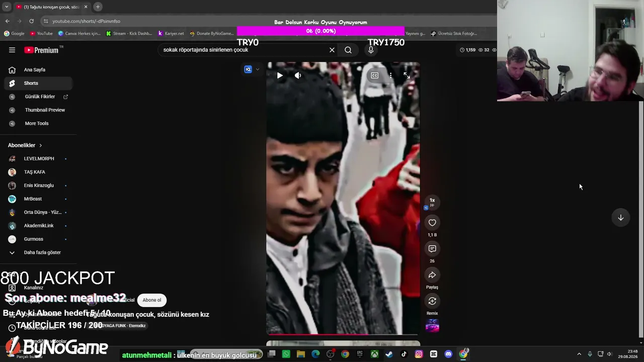The image size is (644, 362).
Task: Open Gurmoss subscription channel
Action: 38,239
